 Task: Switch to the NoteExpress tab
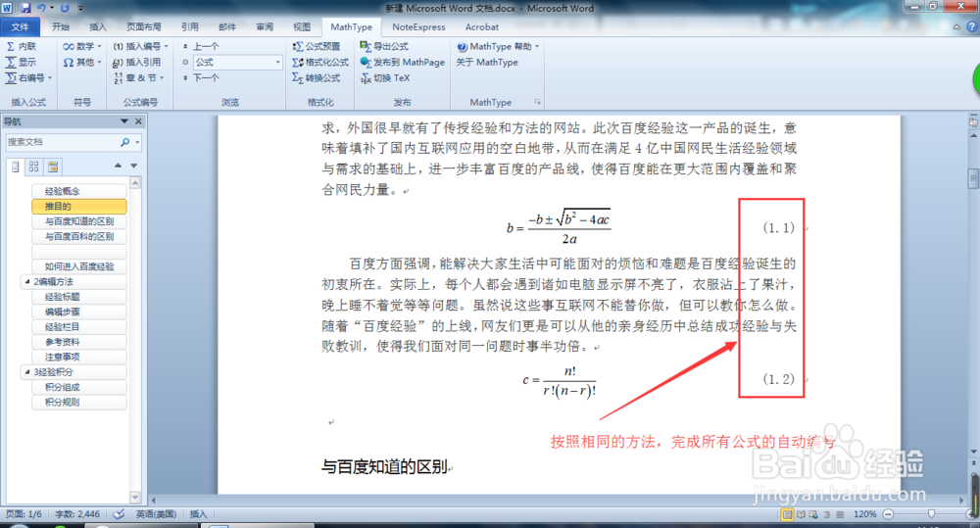pyautogui.click(x=418, y=26)
